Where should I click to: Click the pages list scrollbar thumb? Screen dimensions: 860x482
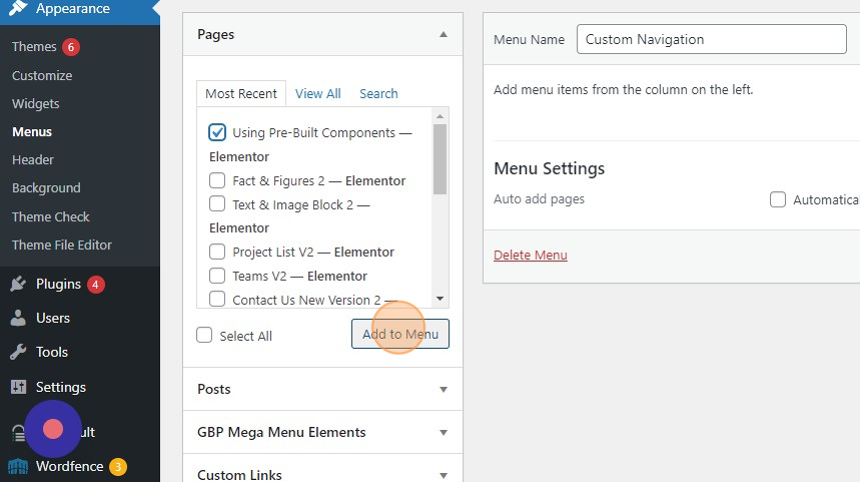click(439, 159)
